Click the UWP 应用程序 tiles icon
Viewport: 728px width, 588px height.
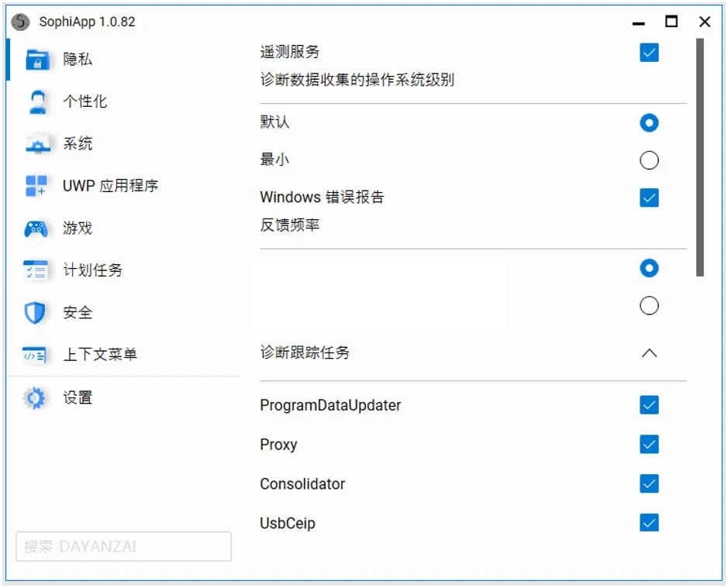pyautogui.click(x=36, y=186)
